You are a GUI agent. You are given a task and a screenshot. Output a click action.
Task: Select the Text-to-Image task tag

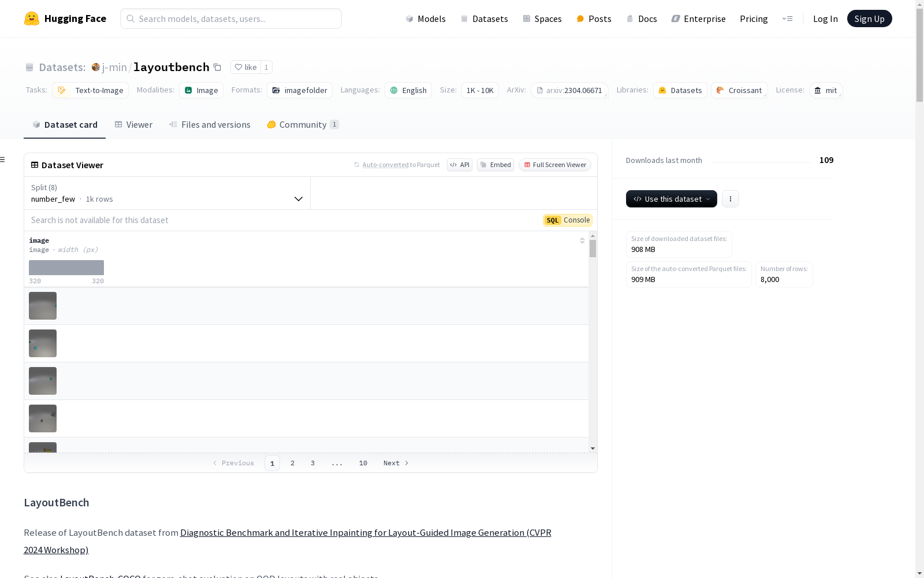[x=90, y=90]
